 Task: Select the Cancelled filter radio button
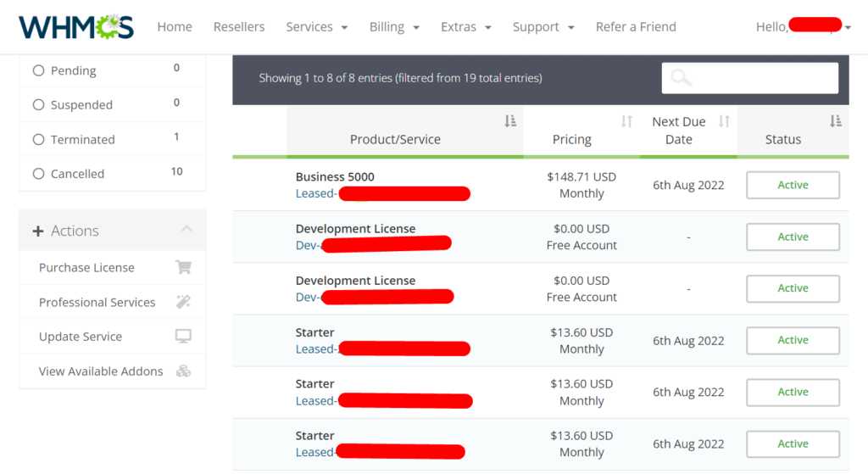pos(38,174)
